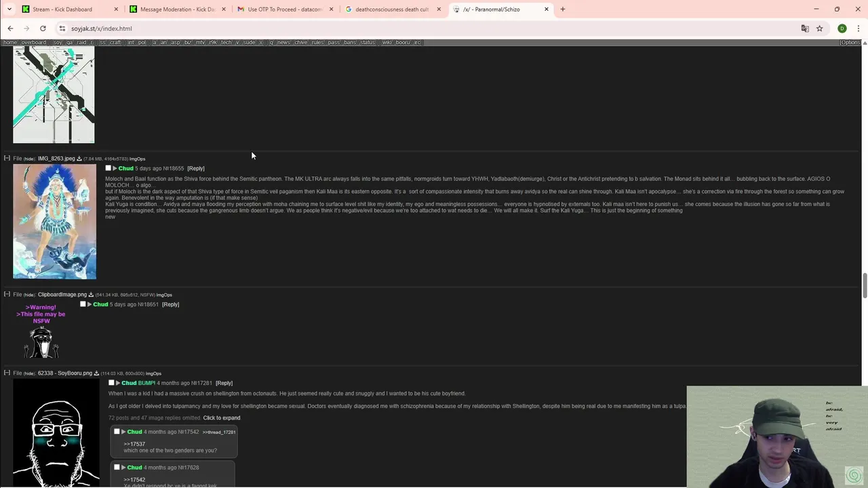The height and width of the screenshot is (488, 868).
Task: Reload the soyjak.st page
Action: [43, 28]
